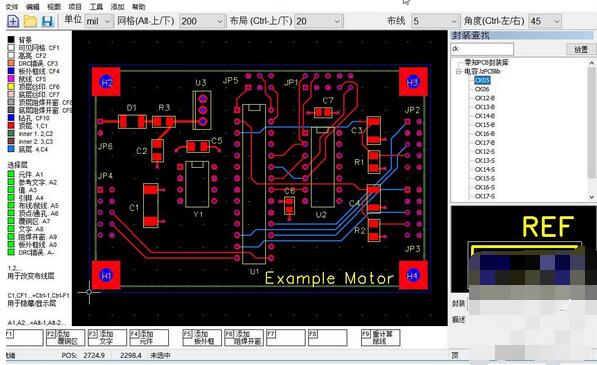Save the board with the floppy disk icon
Viewport: 597px width, 365px height.
tap(47, 21)
